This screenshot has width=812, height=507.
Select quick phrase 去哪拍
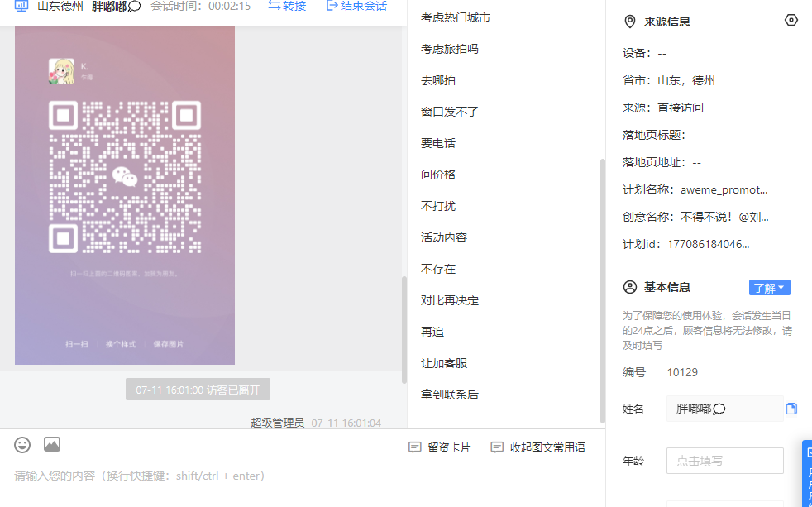tap(438, 80)
